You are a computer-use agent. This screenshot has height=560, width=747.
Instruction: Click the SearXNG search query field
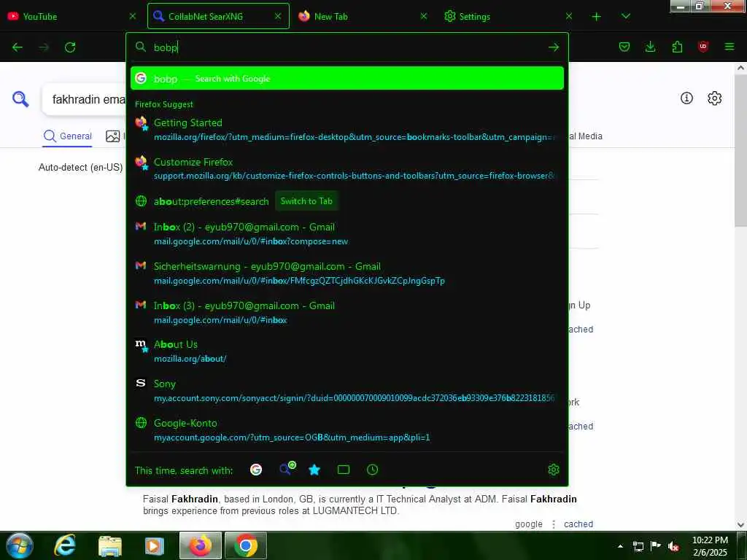[x=85, y=99]
